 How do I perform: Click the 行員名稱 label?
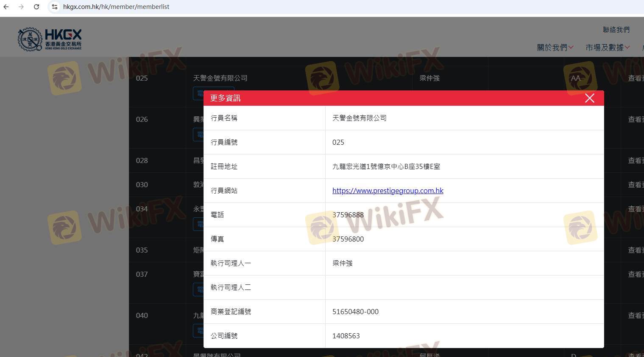tap(224, 118)
